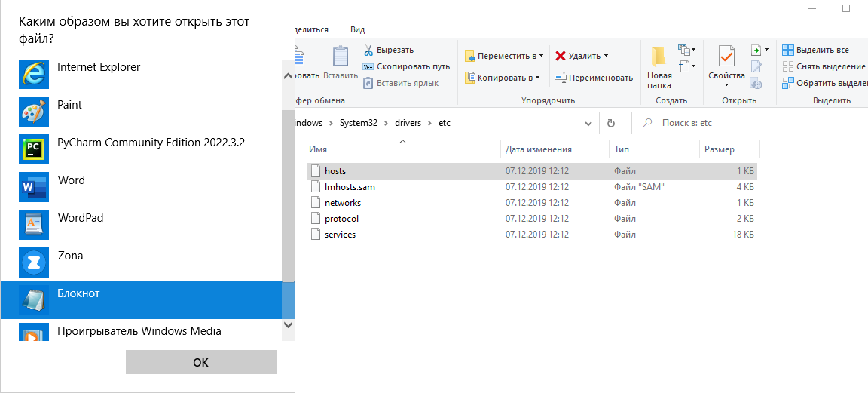Confirm the choice with the OK button
This screenshot has height=393, width=868.
(201, 362)
